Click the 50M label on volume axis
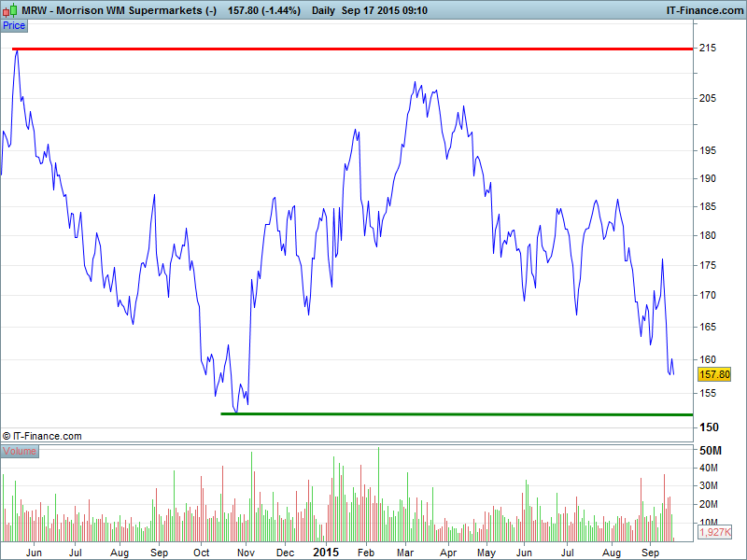Viewport: 747px width, 560px height. click(709, 450)
